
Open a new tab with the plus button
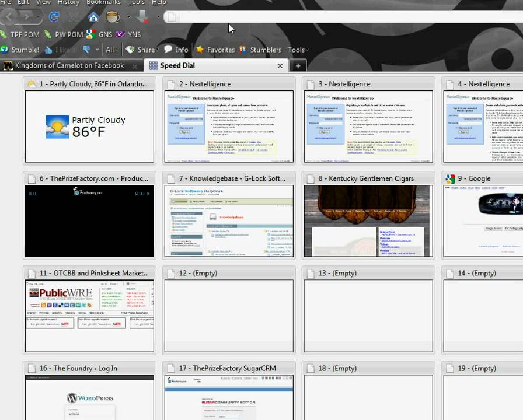tap(298, 66)
